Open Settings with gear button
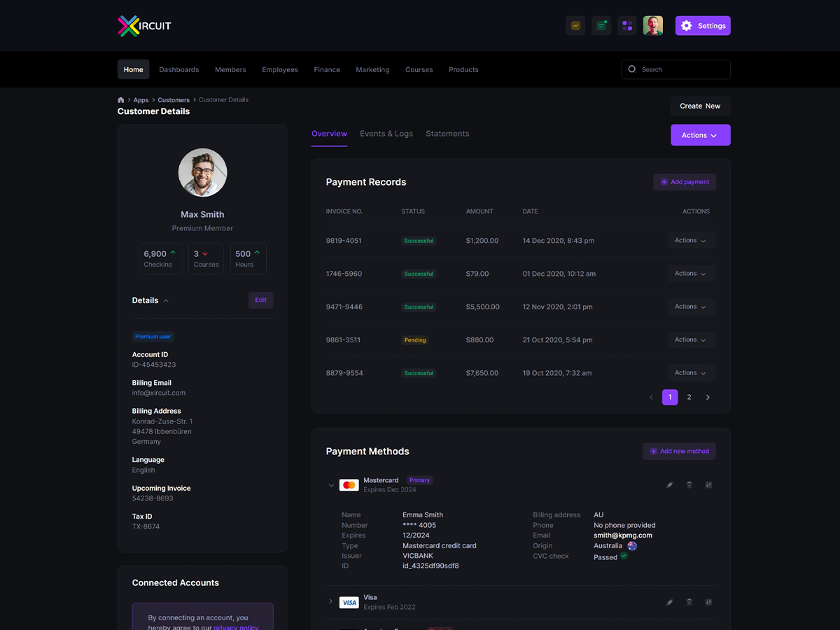The image size is (840, 630). tap(703, 26)
